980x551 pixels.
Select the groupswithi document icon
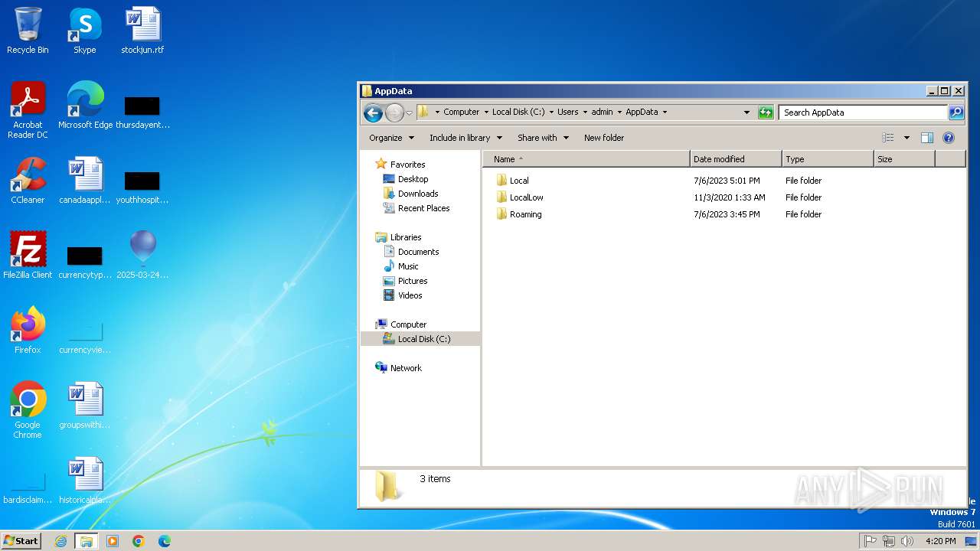point(85,406)
